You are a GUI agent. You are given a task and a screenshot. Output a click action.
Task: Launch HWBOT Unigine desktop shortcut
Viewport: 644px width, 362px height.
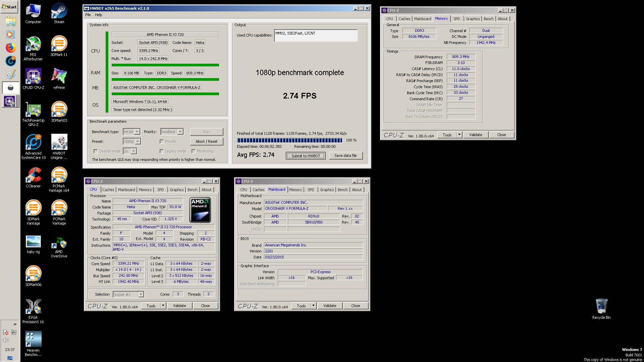coord(59,147)
